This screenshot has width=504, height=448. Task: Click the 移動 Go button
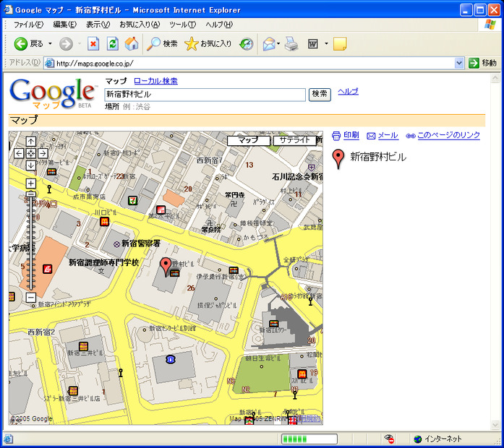483,64
